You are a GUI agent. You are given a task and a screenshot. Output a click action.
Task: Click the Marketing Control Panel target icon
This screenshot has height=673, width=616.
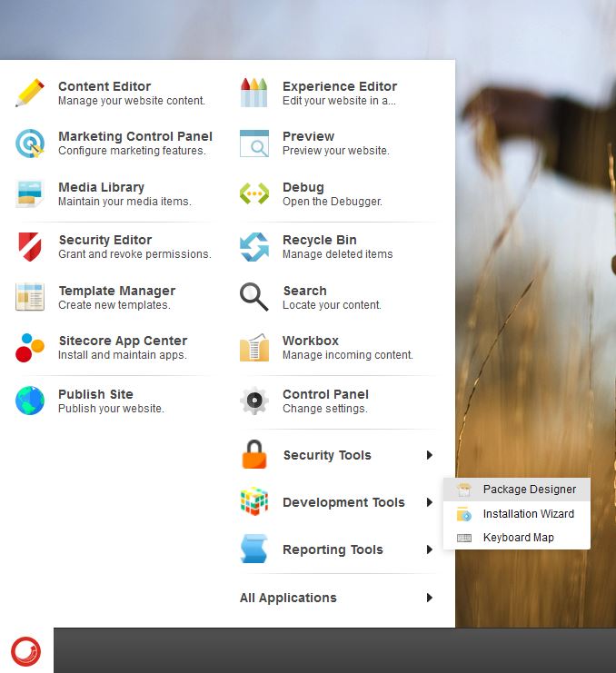pyautogui.click(x=30, y=144)
